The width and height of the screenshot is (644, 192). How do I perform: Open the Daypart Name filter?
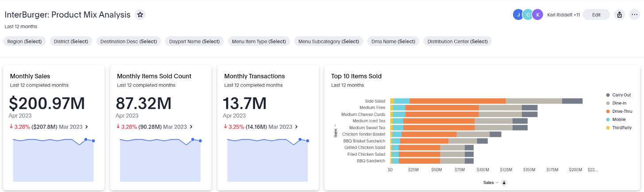pyautogui.click(x=194, y=41)
